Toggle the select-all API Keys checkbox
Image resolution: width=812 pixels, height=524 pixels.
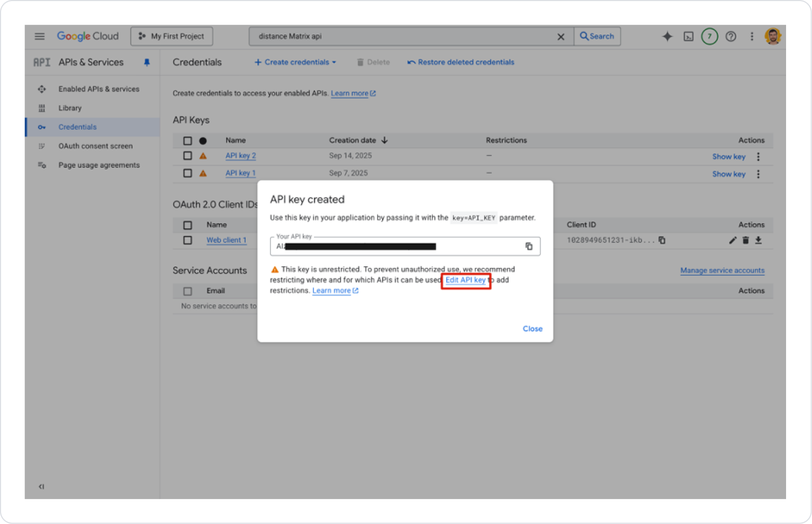pos(187,141)
